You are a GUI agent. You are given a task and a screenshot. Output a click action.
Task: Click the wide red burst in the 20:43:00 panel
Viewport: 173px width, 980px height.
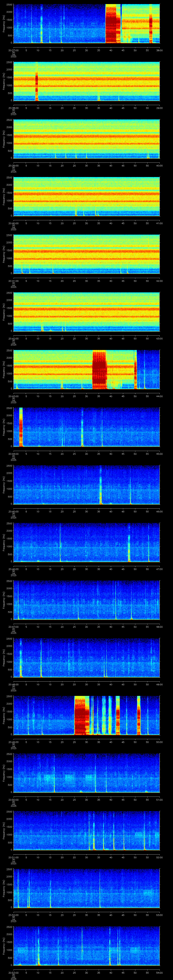pyautogui.click(x=100, y=369)
